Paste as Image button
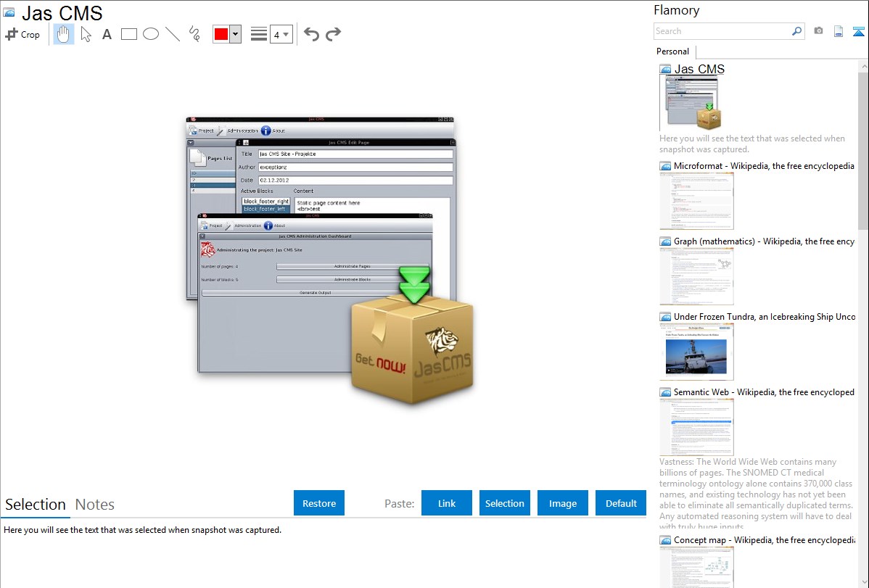Viewport: 869px width, 588px height. [562, 503]
